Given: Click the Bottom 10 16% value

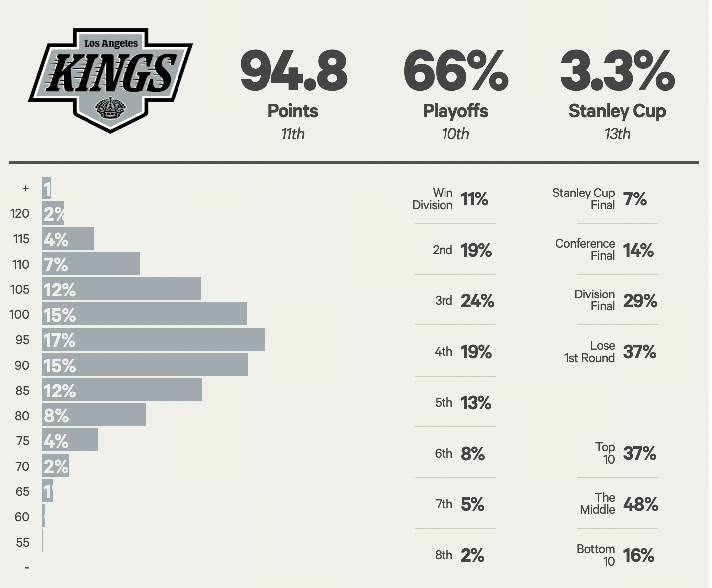Looking at the screenshot, I should click(638, 555).
